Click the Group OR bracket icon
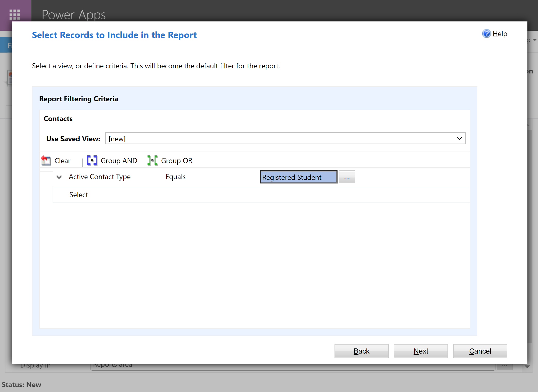538x392 pixels. tap(152, 160)
